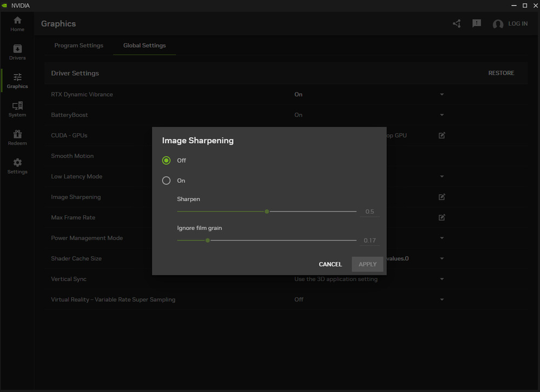540x392 pixels.
Task: Click the CUDA - GPUs row label
Action: [x=69, y=135]
